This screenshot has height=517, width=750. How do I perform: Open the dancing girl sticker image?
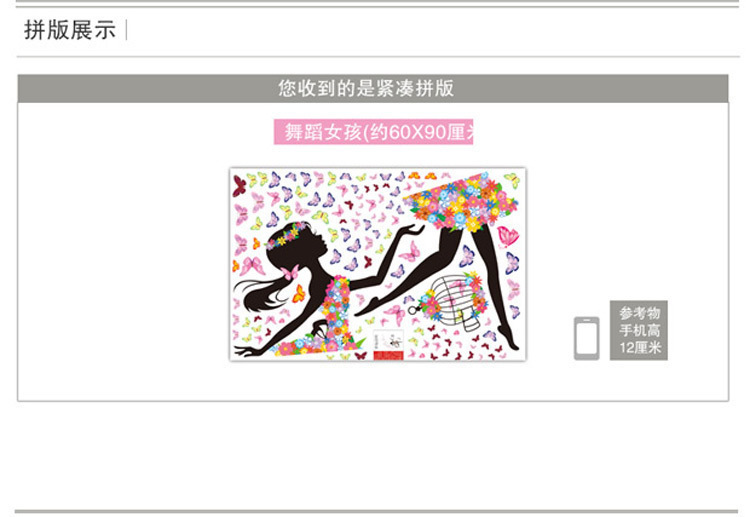[378, 264]
